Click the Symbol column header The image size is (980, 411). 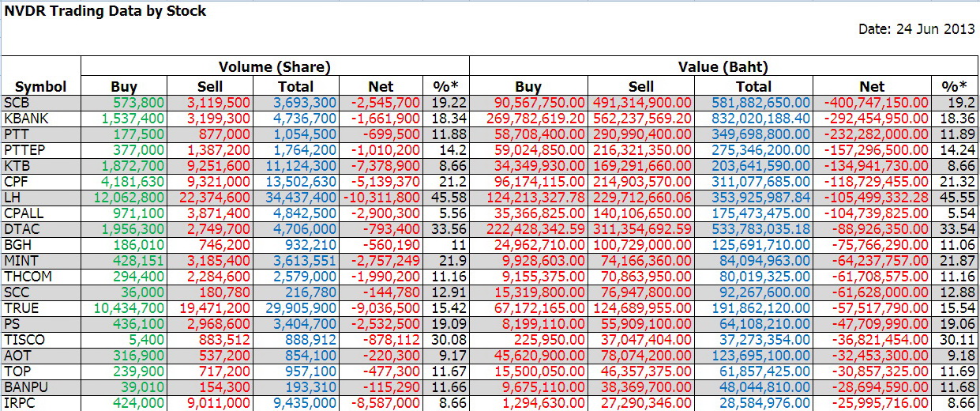[41, 87]
